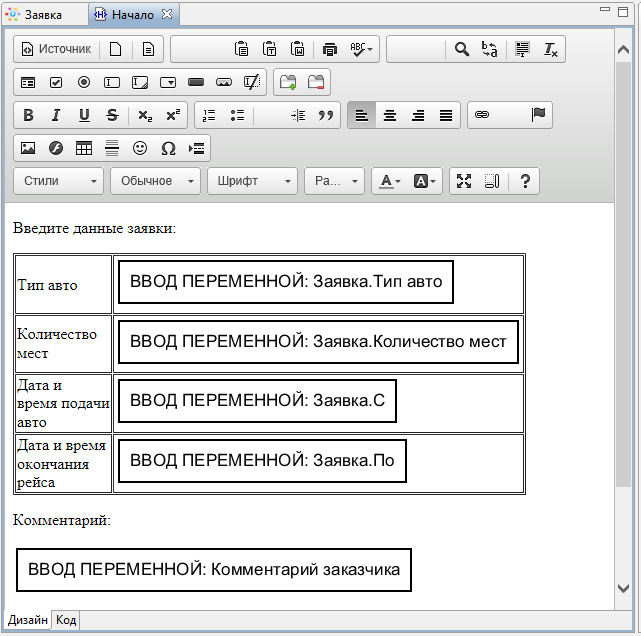Screen dimensions: 641x636
Task: Toggle italic formatting
Action: click(x=56, y=115)
